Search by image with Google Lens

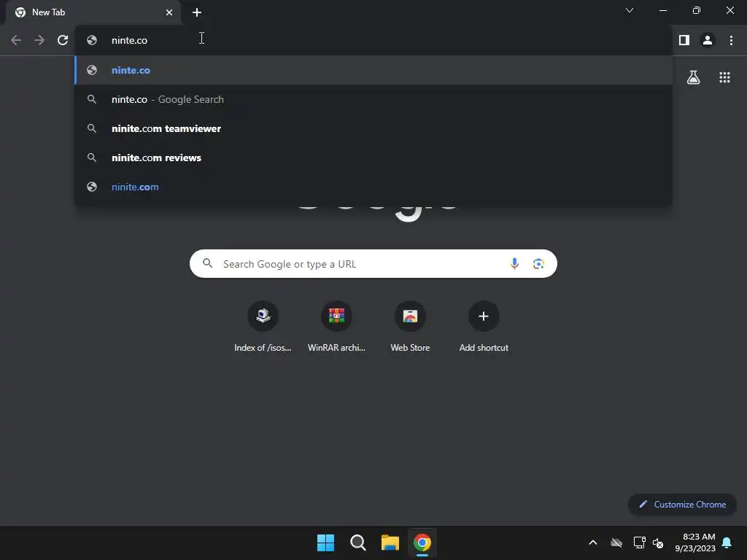pyautogui.click(x=538, y=264)
